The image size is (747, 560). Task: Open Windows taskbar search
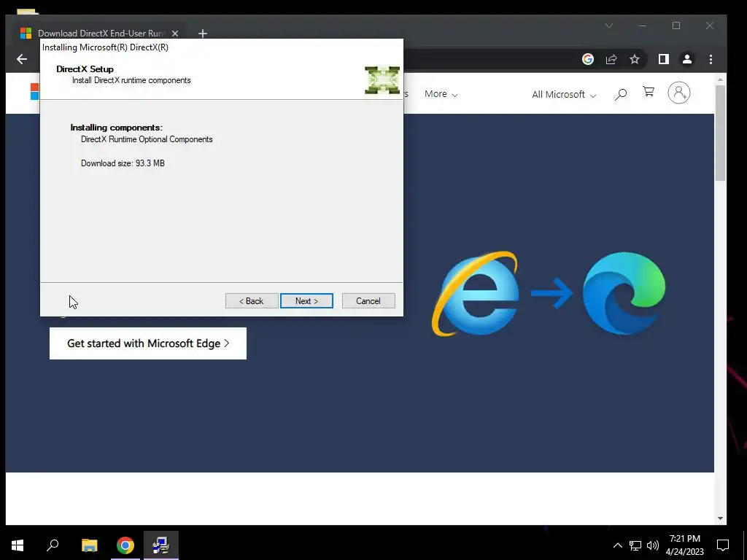(53, 545)
